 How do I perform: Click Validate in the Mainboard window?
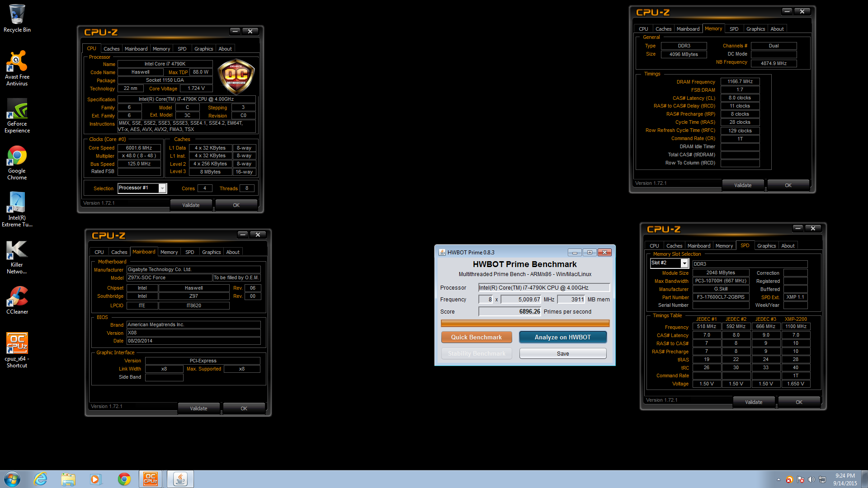point(198,408)
